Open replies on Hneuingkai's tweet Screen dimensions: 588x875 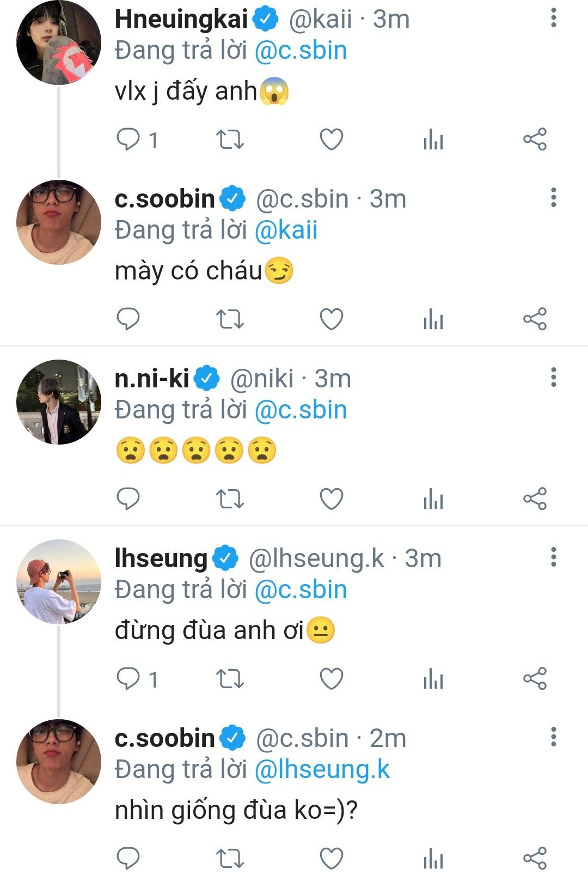tap(128, 139)
